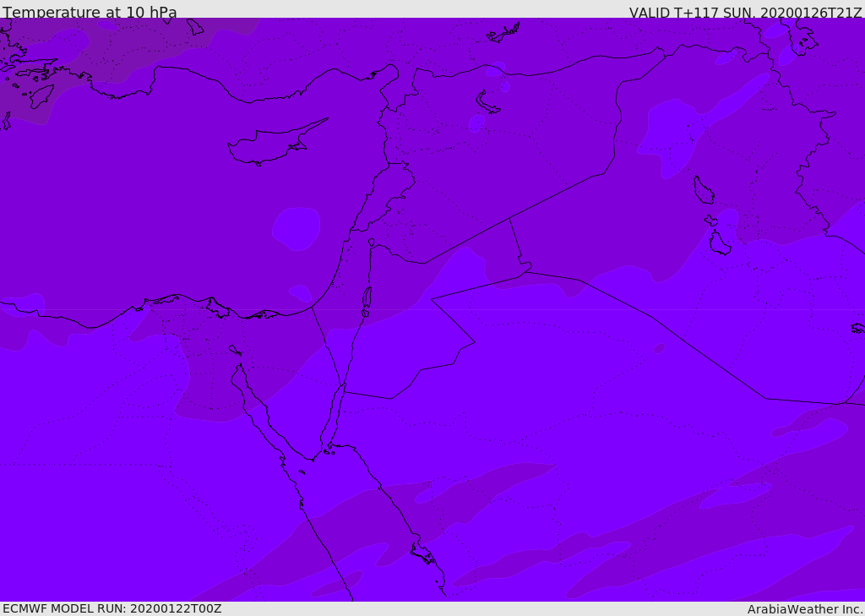This screenshot has height=616, width=865.
Task: Click the 'ECMWF MODEL RUN: 20200122T00Z' text
Action: (x=112, y=608)
